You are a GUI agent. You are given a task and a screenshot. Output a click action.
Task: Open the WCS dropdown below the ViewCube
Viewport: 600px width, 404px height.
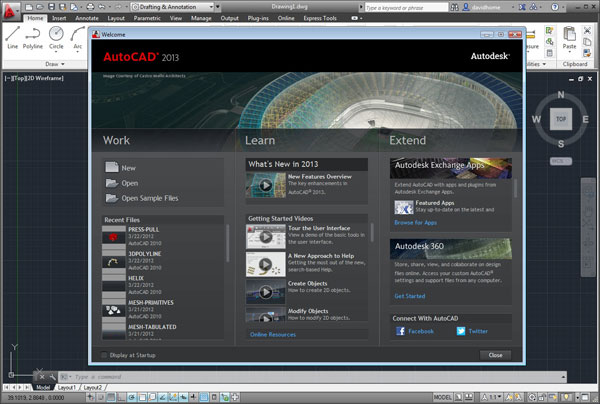(561, 161)
